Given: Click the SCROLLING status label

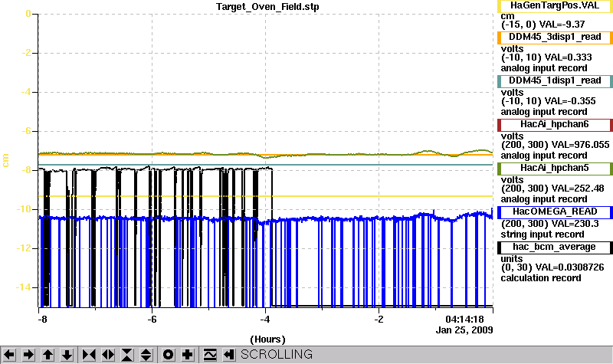Looking at the screenshot, I should click(277, 354).
